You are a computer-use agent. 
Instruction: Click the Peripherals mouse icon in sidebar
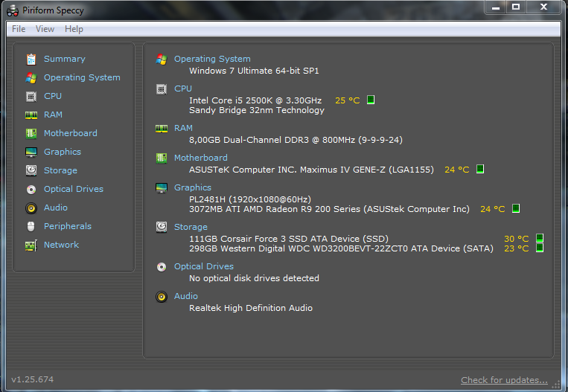tap(31, 227)
